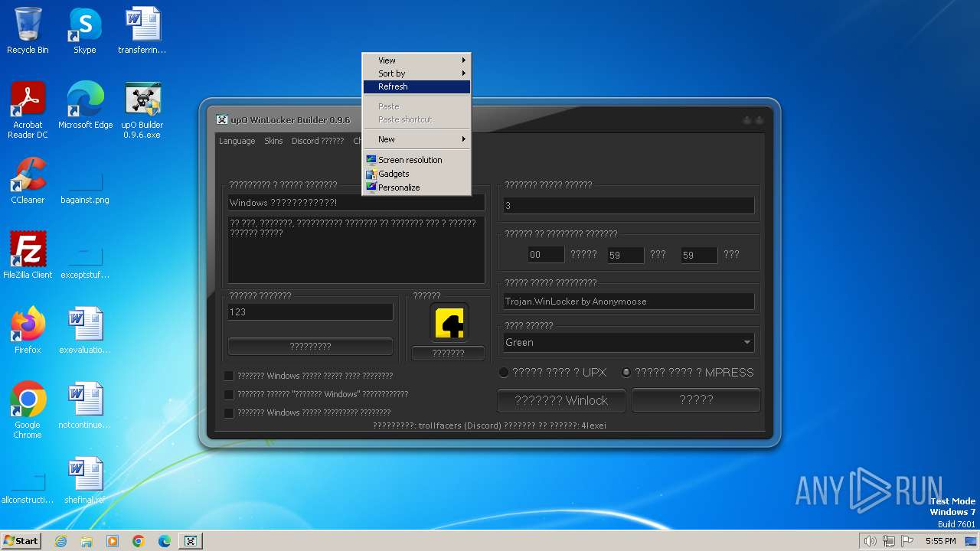Expand the View submenu
The width and height of the screenshot is (980, 551).
[416, 60]
